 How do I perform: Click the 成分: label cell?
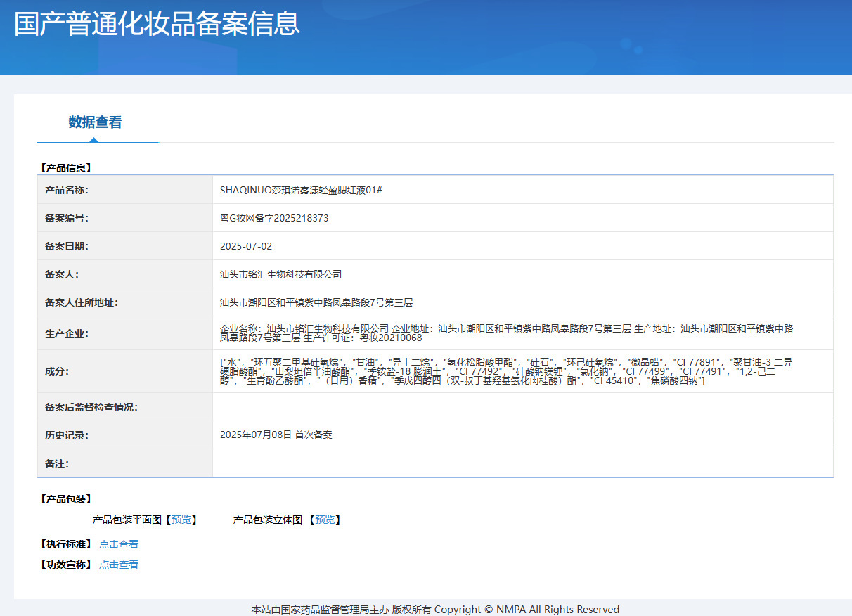pyautogui.click(x=125, y=371)
